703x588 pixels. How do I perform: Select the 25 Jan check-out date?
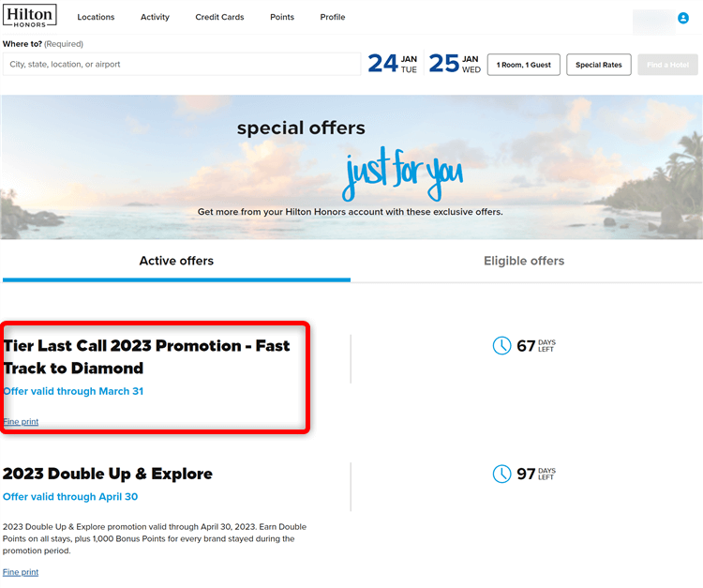coord(455,64)
